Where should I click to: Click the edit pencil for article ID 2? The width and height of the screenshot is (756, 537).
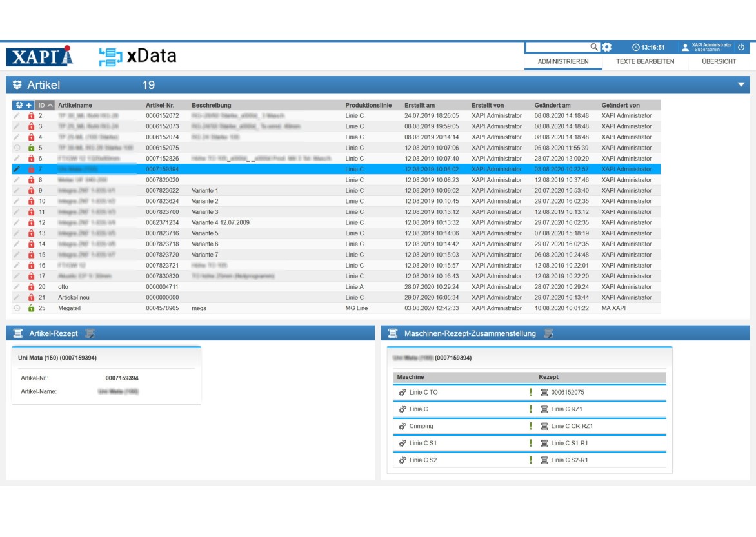17,116
